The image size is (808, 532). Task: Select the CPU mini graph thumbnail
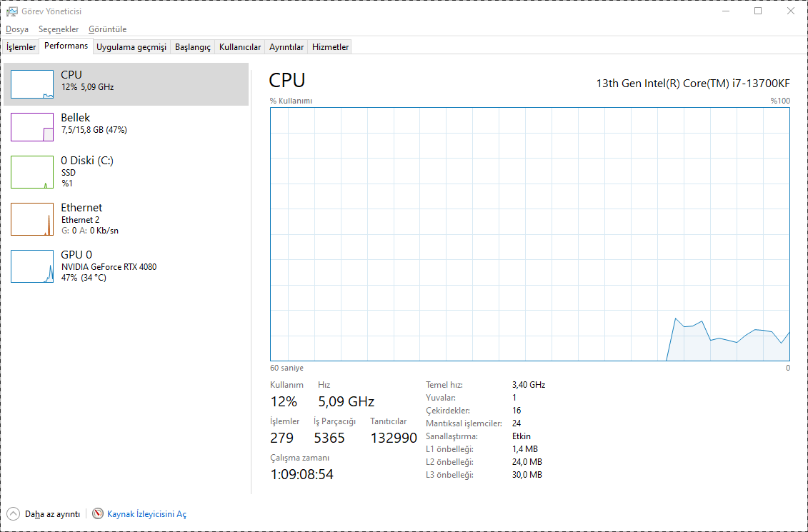[x=32, y=84]
